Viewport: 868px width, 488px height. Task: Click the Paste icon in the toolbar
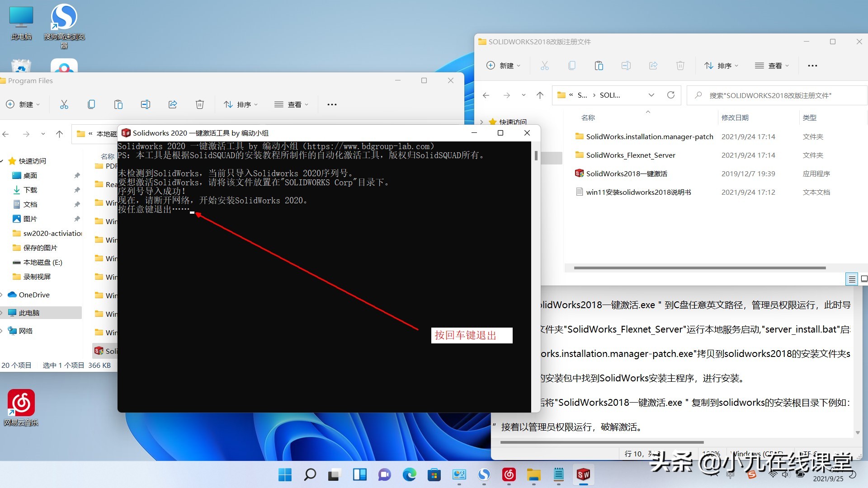[599, 66]
